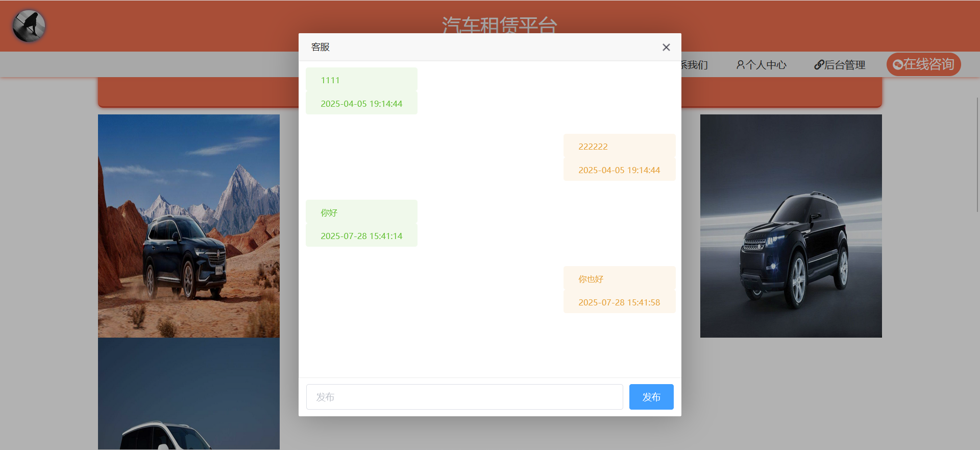The width and height of the screenshot is (980, 450).
Task: Click the page vertical scrollbar
Action: pos(977,153)
